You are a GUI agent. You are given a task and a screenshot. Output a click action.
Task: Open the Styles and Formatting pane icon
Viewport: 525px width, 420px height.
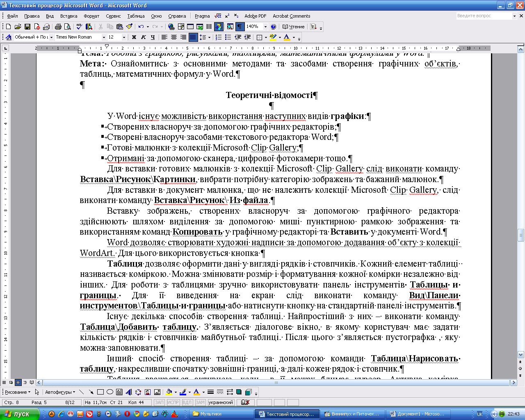click(8, 37)
